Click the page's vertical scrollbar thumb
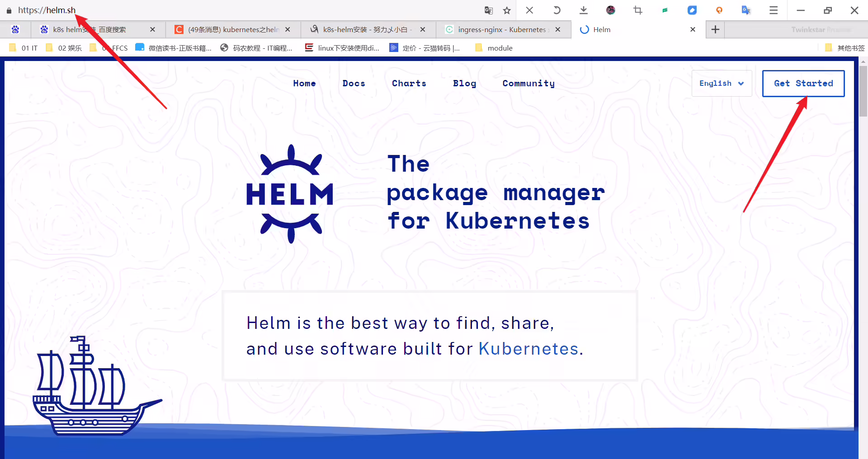Viewport: 868px width, 459px height. click(863, 91)
